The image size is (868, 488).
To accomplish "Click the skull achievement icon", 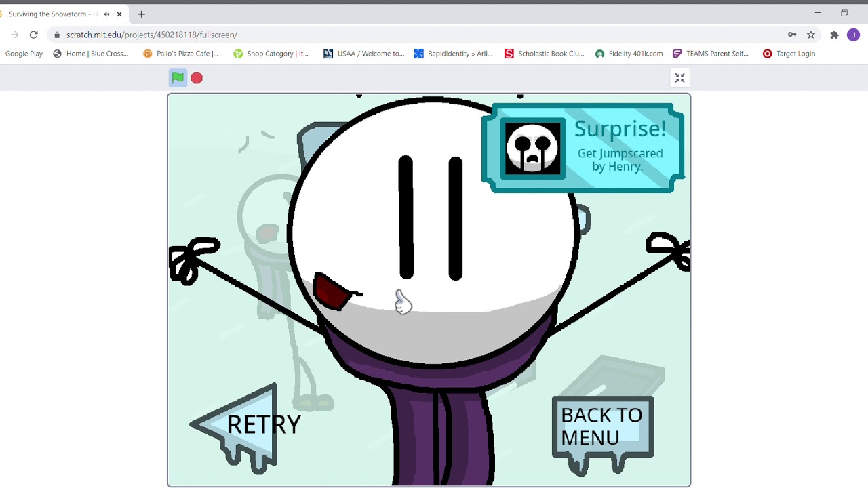I will [x=532, y=148].
